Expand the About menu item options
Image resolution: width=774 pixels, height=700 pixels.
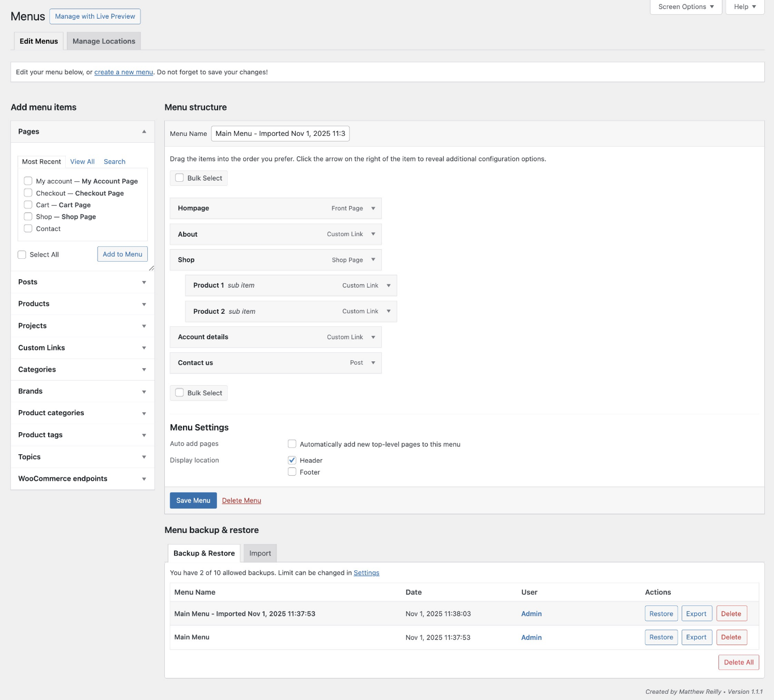click(x=373, y=234)
